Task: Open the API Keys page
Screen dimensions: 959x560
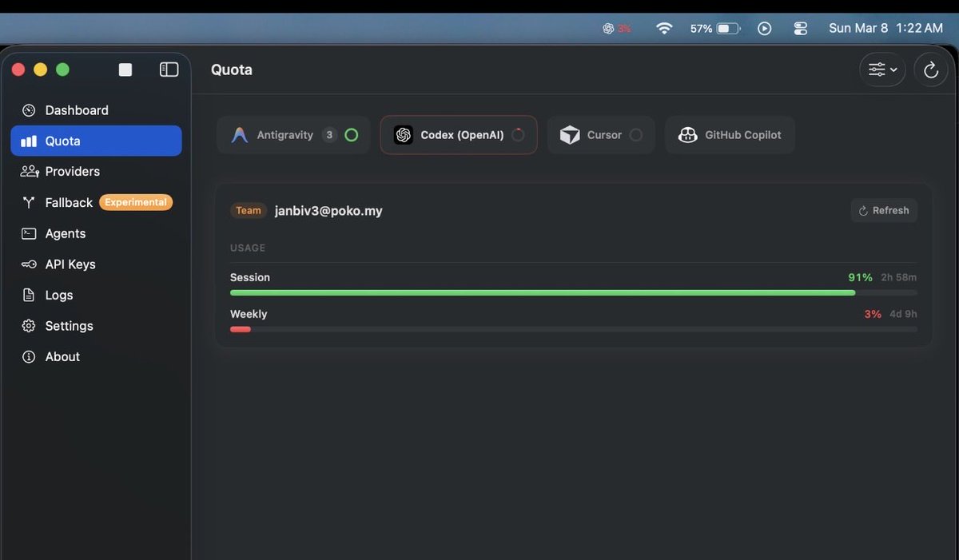Action: [x=96, y=264]
